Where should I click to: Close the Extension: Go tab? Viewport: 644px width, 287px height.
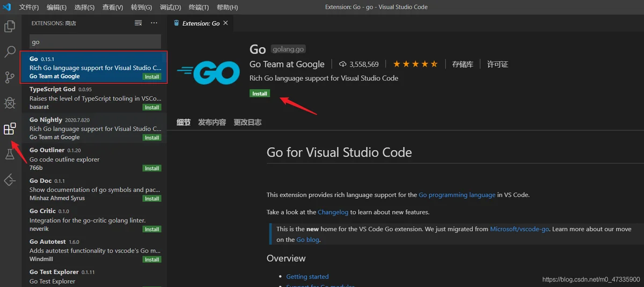[x=225, y=23]
